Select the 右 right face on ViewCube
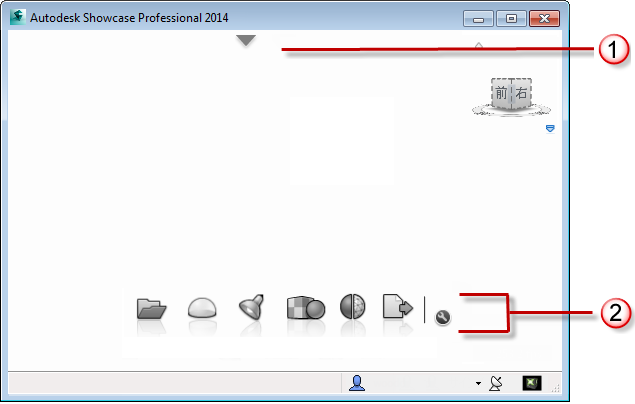 tap(522, 94)
